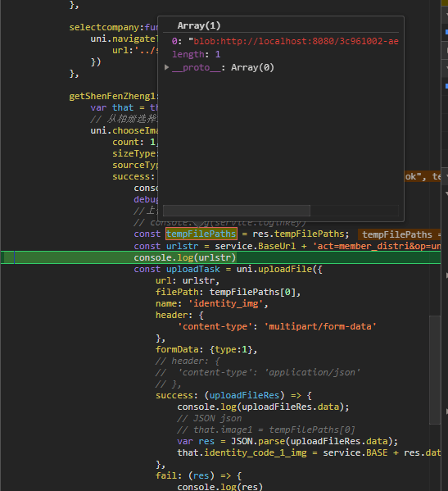The width and height of the screenshot is (448, 491).
Task: Click the bottom console.log(res) line
Action: (219, 487)
